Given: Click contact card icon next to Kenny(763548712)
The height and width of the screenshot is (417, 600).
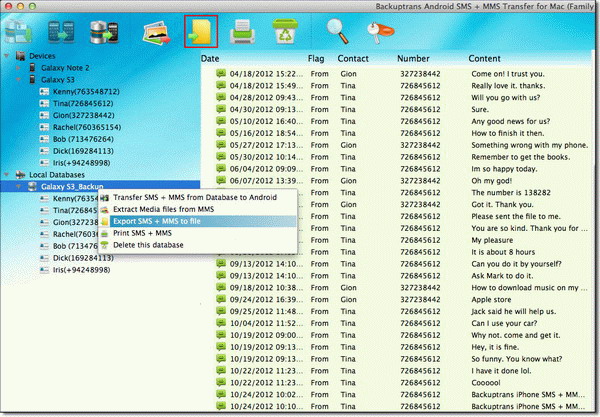Looking at the screenshot, I should tap(44, 91).
